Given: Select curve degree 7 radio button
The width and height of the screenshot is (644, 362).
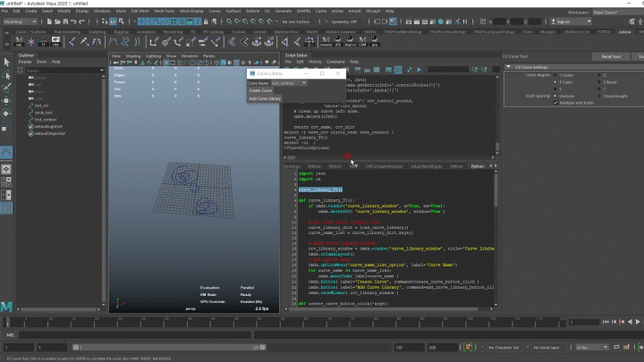Looking at the screenshot, I should tap(598, 89).
